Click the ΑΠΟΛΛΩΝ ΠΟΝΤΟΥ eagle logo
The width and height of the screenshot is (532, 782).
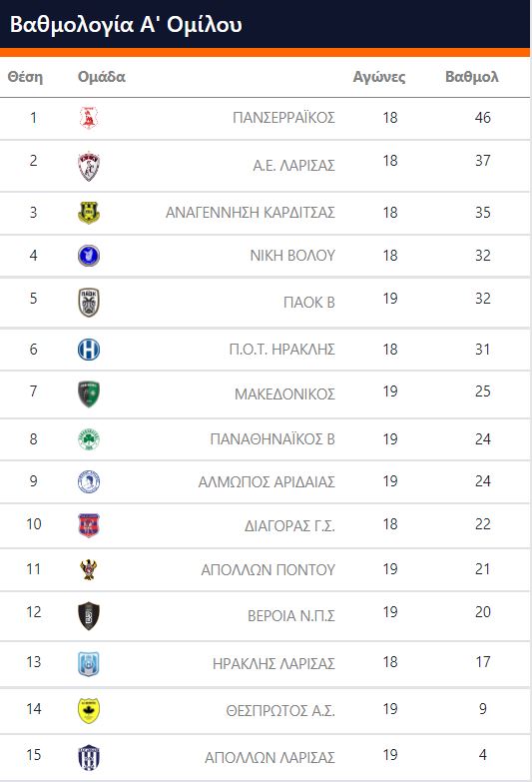[89, 569]
